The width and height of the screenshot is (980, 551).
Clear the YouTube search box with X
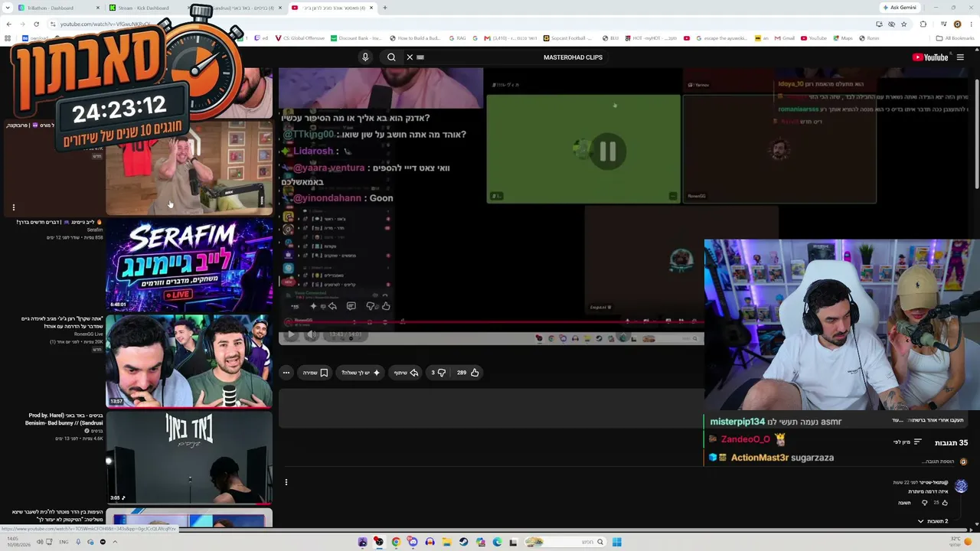click(x=410, y=57)
